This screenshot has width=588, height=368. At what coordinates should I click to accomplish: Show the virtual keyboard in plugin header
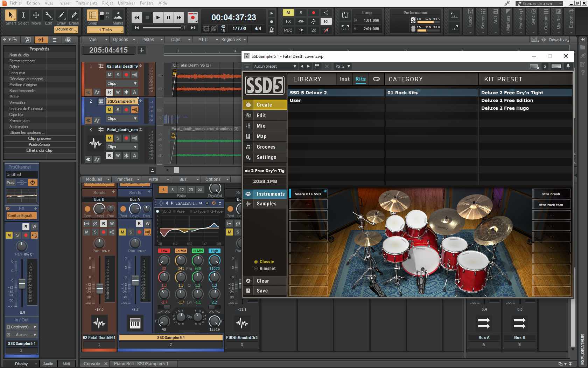pyautogui.click(x=556, y=66)
